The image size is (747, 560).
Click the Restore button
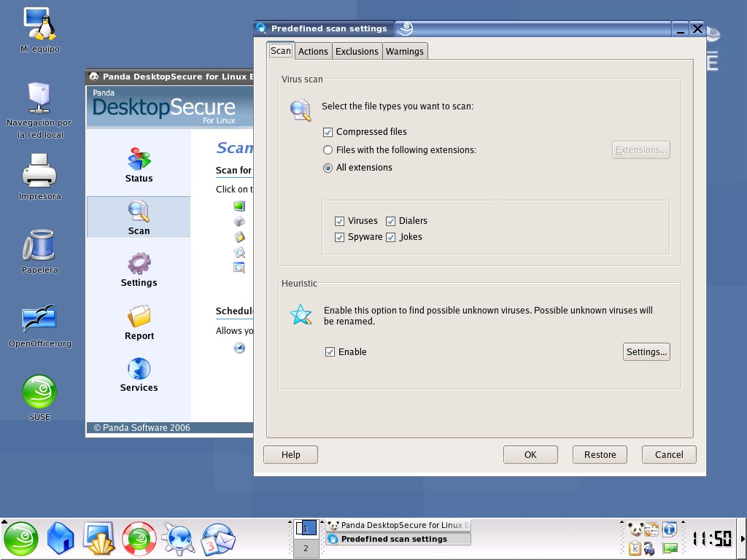pos(600,454)
